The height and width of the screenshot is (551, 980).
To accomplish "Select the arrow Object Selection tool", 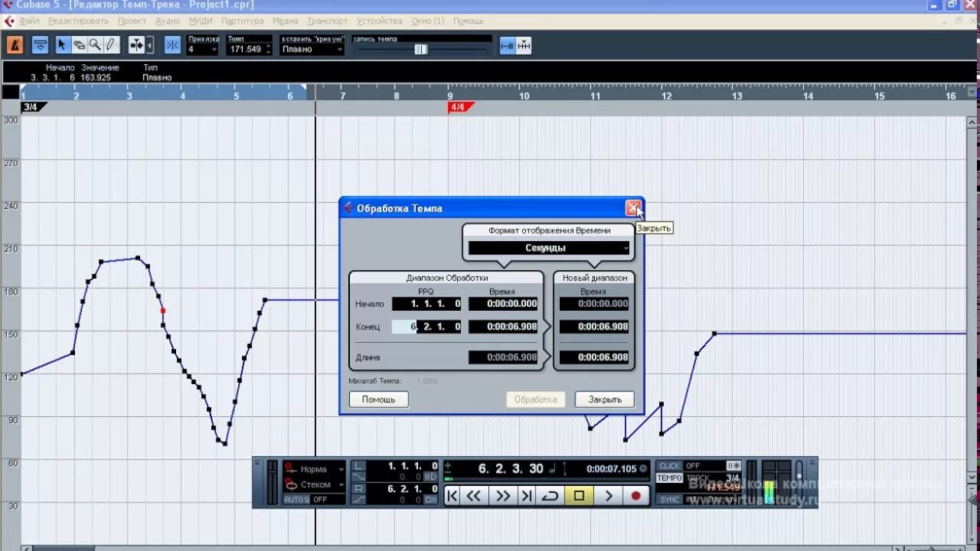I will (62, 45).
